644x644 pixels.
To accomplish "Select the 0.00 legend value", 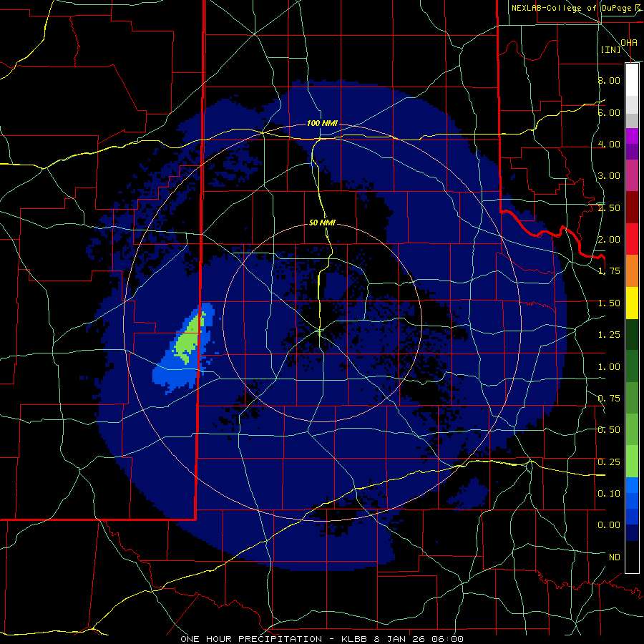I will (x=609, y=525).
